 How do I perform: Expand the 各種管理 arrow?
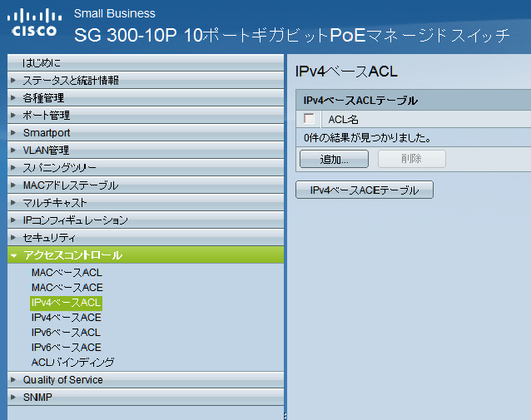click(x=13, y=98)
